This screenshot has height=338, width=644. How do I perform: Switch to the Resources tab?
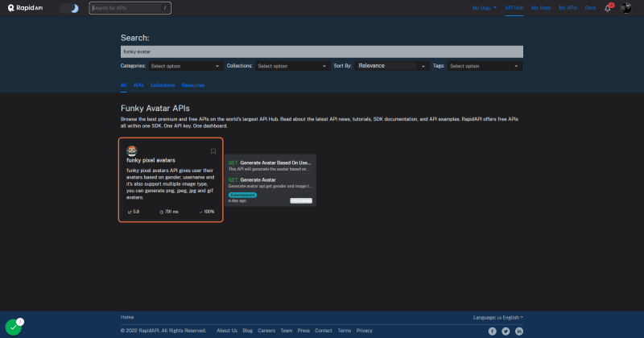pos(193,85)
